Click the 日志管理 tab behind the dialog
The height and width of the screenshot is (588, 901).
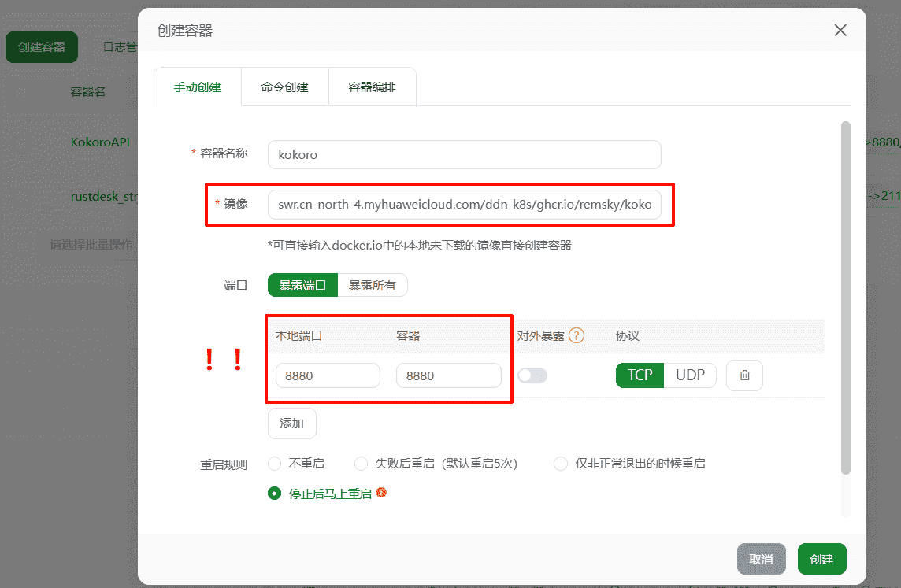tap(120, 47)
